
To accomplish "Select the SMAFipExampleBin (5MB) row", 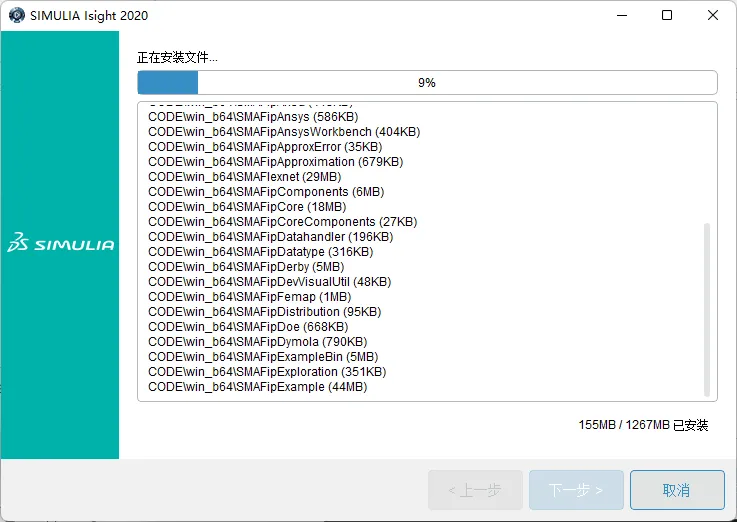I will click(x=263, y=357).
